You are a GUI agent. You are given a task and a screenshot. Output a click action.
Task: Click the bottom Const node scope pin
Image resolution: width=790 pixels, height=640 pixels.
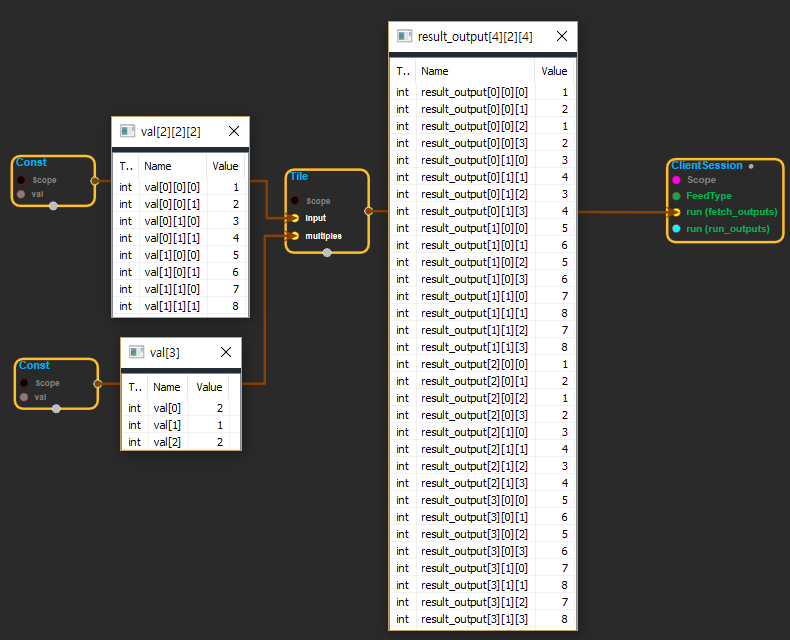25,383
